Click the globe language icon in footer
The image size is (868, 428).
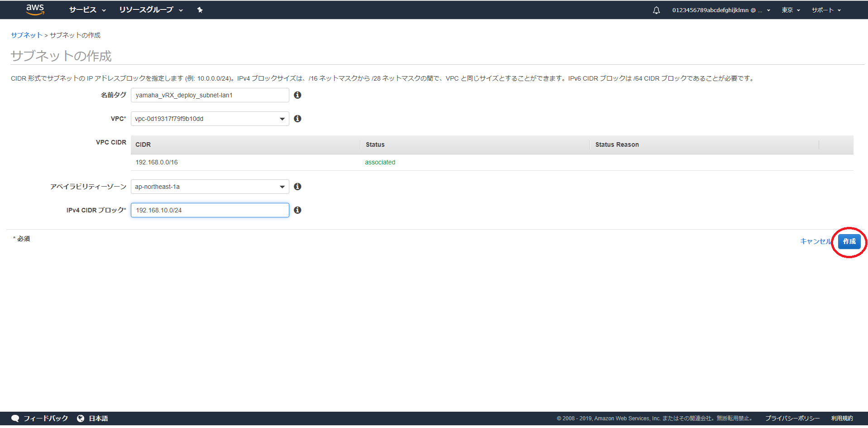tap(81, 418)
